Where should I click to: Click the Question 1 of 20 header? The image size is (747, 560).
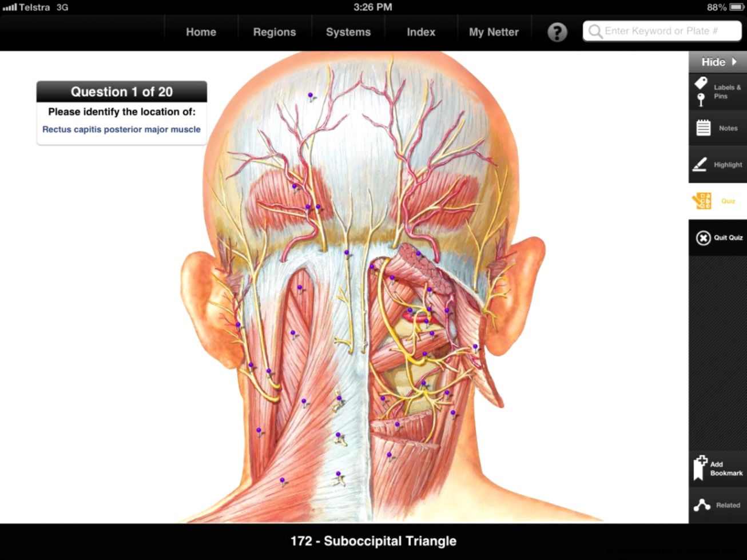(x=122, y=92)
